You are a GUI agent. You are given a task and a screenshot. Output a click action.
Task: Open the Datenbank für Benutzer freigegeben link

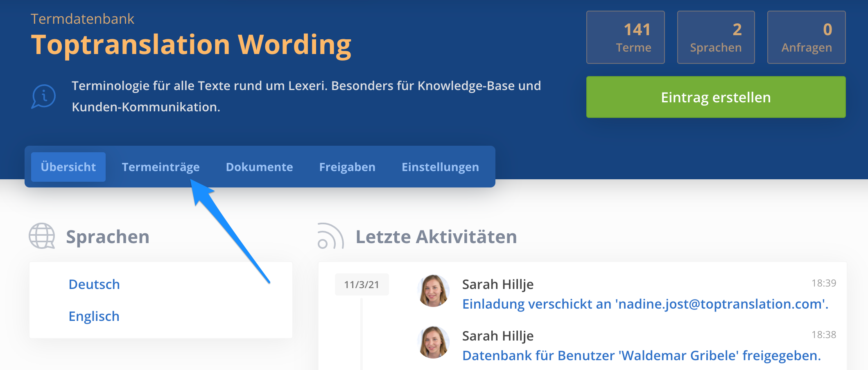[642, 356]
